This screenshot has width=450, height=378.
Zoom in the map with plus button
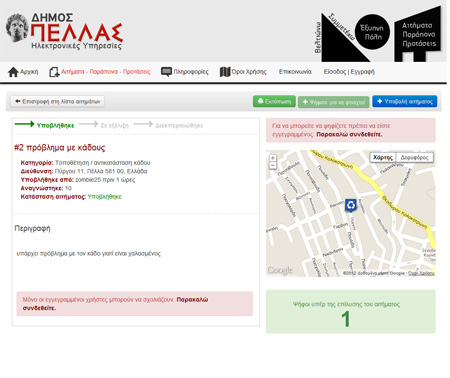(x=273, y=158)
